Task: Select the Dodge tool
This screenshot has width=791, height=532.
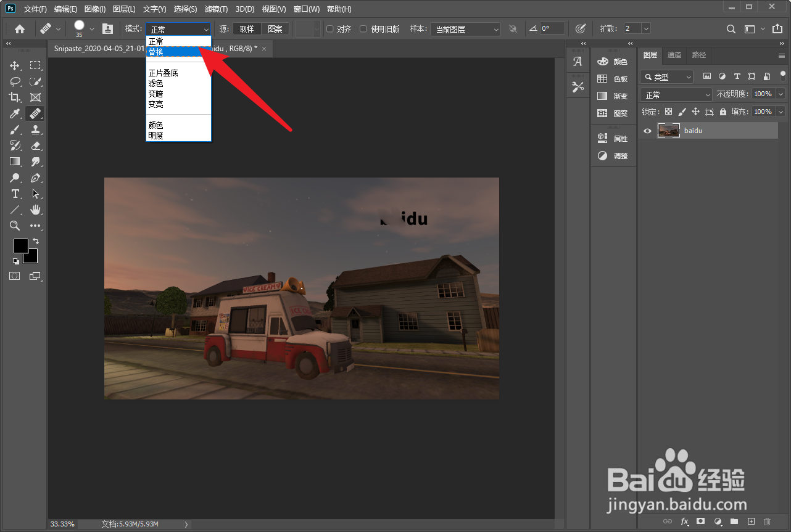Action: [15, 178]
